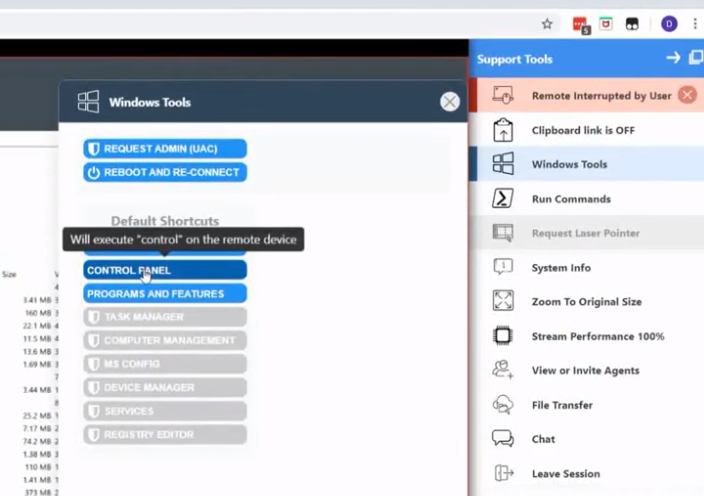This screenshot has height=496, width=704.
Task: Click the Pocket-style extension icon
Action: [x=606, y=24]
